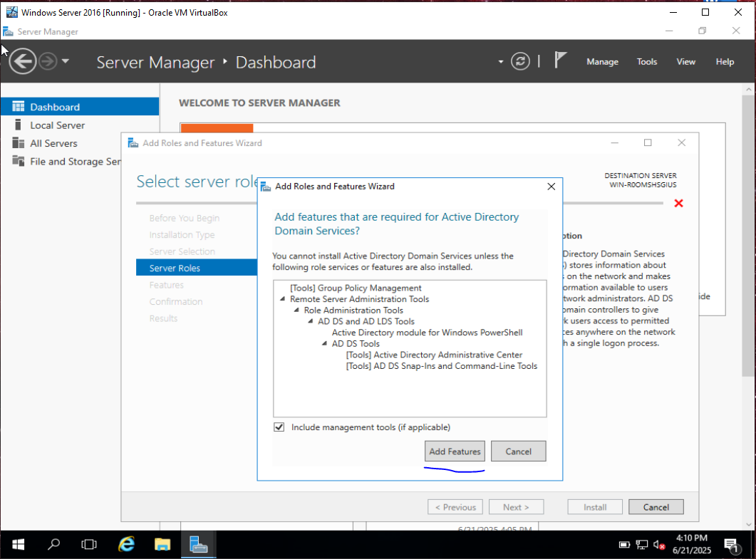Screen dimensions: 756x559
Task: Maximize the Add Roles wizard window
Action: pos(648,142)
